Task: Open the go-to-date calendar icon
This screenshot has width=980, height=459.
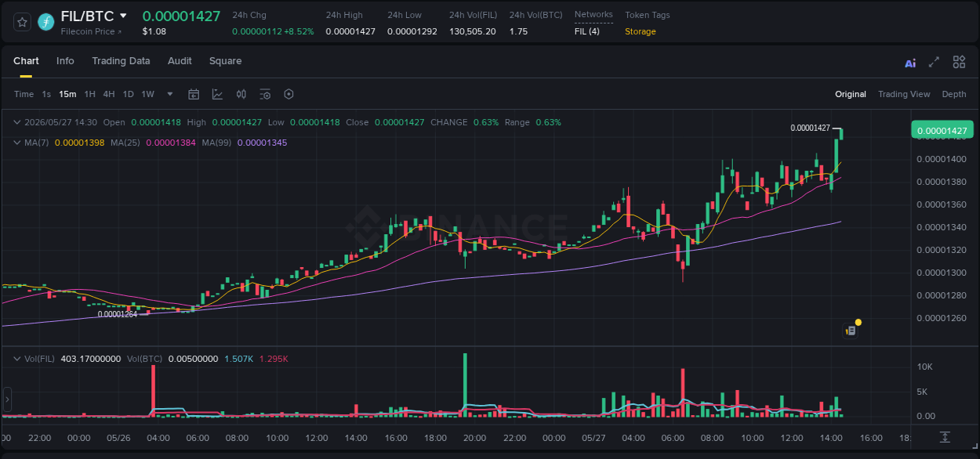Action: pos(194,94)
